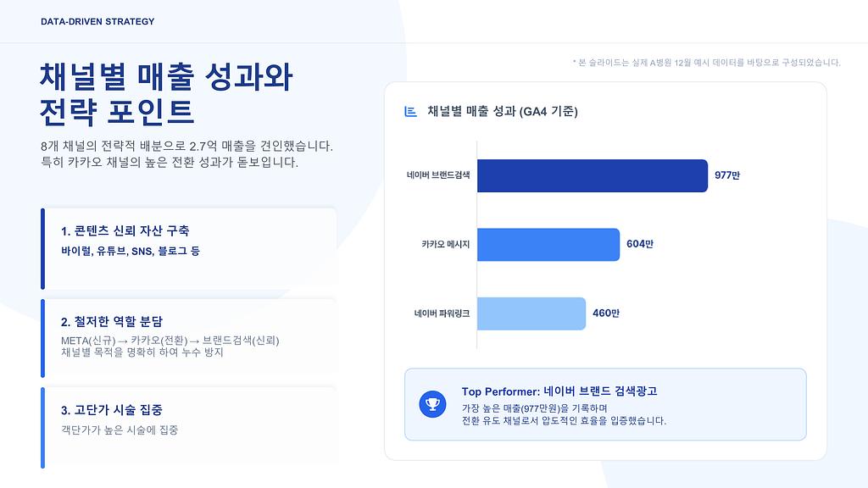Image resolution: width=868 pixels, height=488 pixels.
Task: Click the Top Performer: 네이버 브랜드 검색광고 heading
Action: [x=559, y=391]
